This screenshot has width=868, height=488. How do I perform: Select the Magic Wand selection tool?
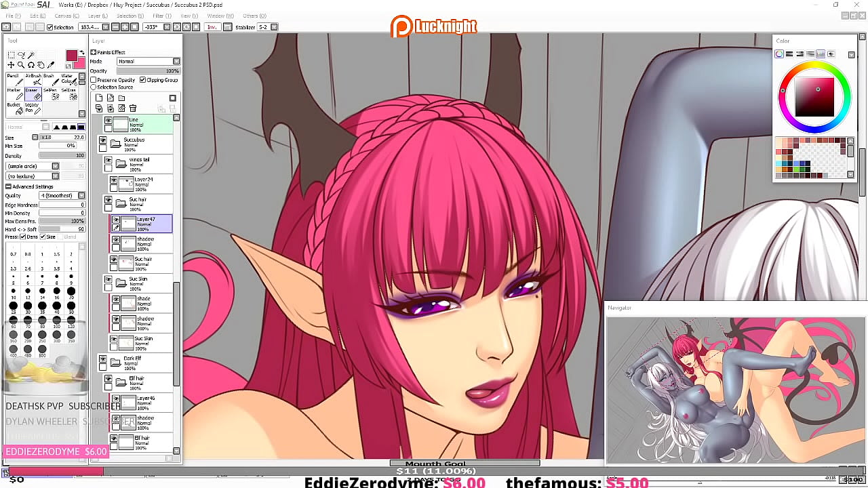pyautogui.click(x=31, y=55)
